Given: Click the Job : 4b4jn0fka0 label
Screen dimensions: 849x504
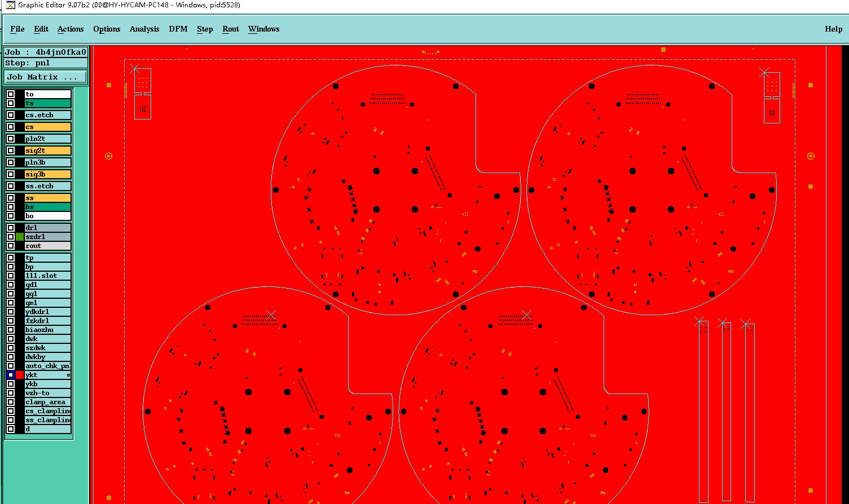Looking at the screenshot, I should click(x=46, y=52).
